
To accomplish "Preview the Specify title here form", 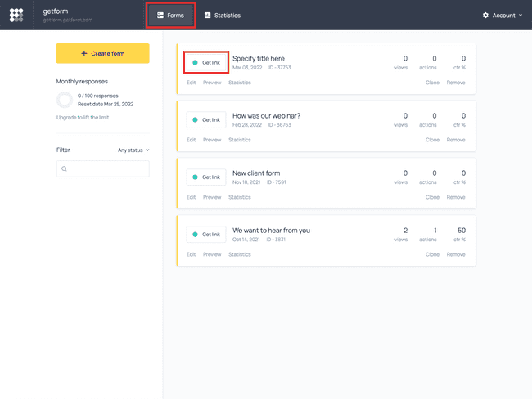I will (212, 83).
